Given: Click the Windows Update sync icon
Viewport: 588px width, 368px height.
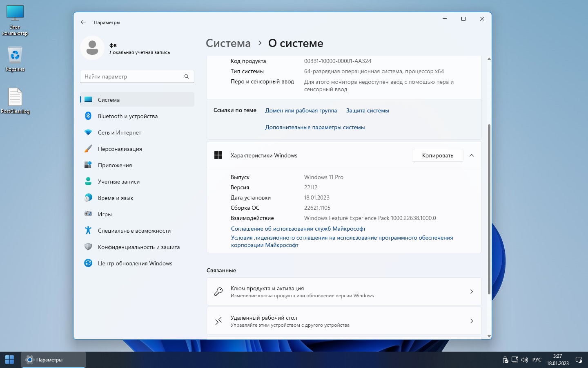Looking at the screenshot, I should 88,263.
